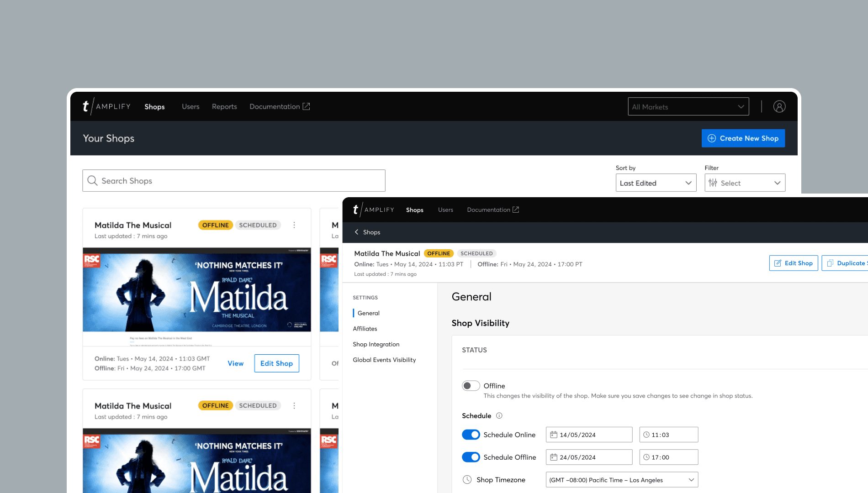The width and height of the screenshot is (868, 493).
Task: Open Global Events Visibility settings
Action: (x=384, y=360)
